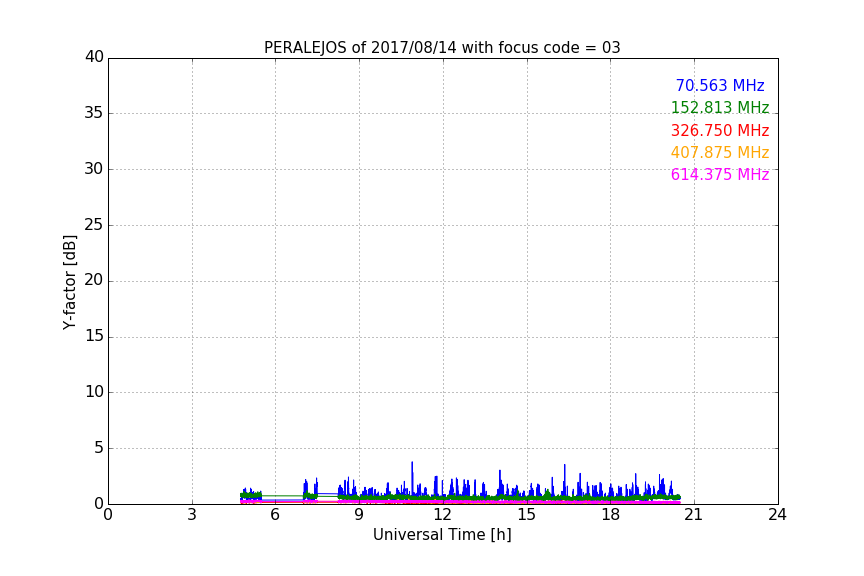Click the y-axis tick label 10

[x=94, y=392]
